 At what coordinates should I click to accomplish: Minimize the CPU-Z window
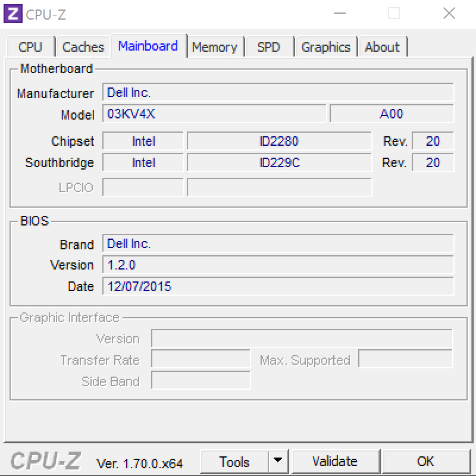[340, 13]
